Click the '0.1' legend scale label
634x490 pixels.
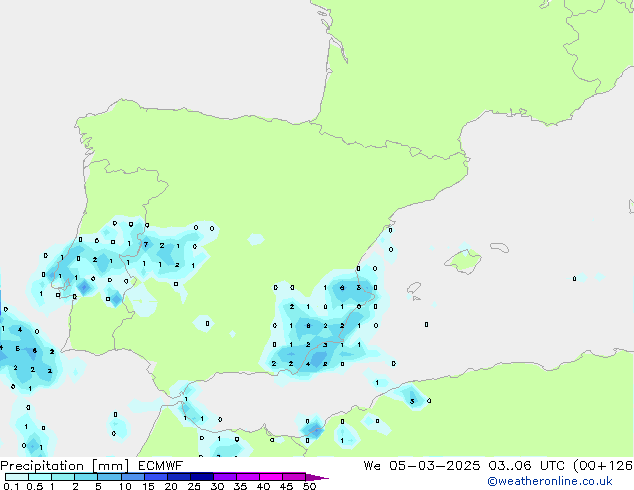click(x=12, y=486)
